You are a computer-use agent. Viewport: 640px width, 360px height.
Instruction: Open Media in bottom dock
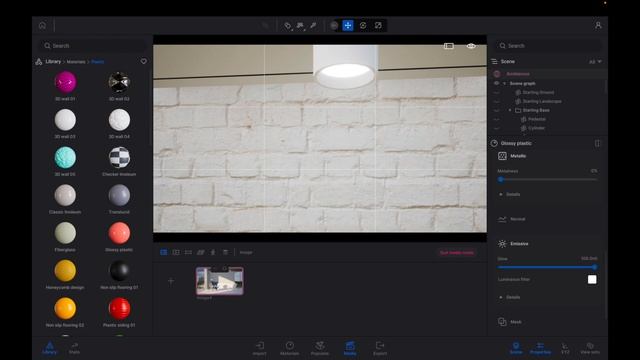pos(350,349)
